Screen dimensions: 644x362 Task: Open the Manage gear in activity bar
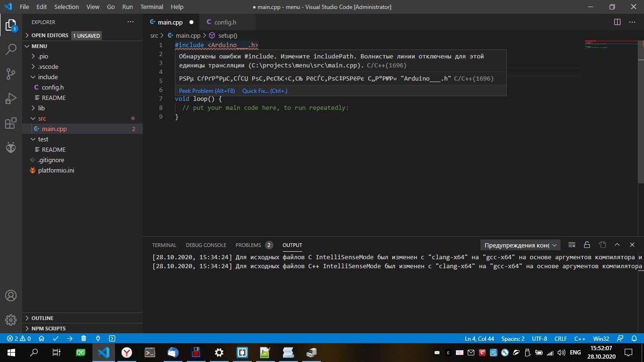pyautogui.click(x=11, y=320)
